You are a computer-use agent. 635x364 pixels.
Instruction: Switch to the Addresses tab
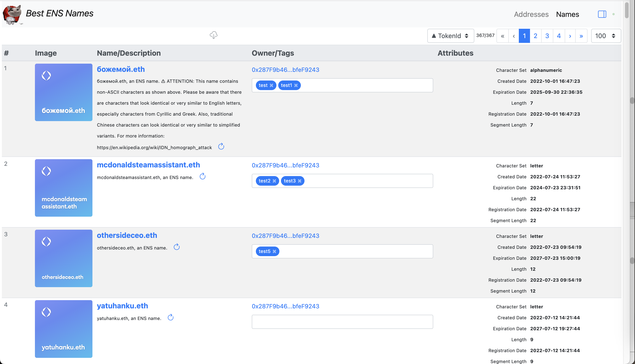531,15
